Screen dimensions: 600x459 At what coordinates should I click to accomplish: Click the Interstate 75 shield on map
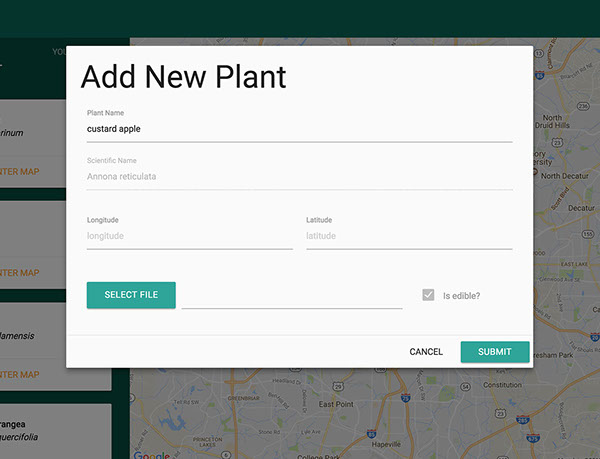405,397
